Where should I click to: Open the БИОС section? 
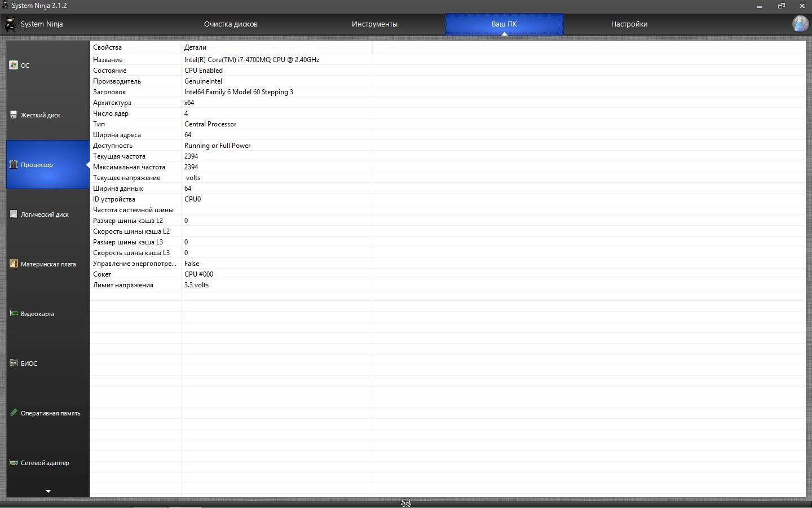(47, 364)
